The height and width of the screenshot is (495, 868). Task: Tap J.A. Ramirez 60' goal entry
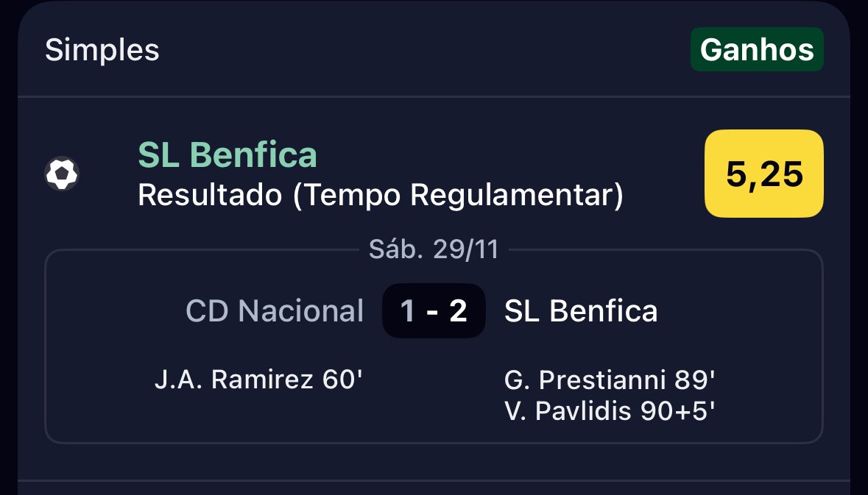point(258,380)
